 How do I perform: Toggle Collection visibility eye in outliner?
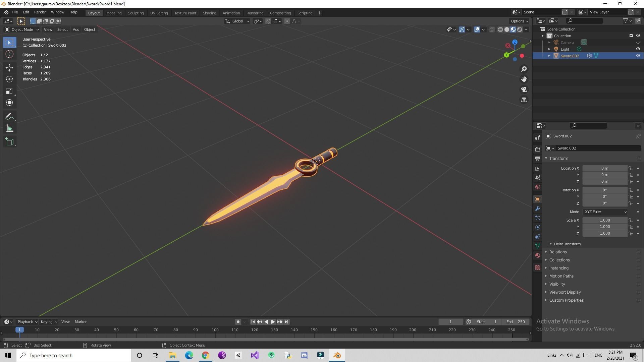tap(638, 36)
